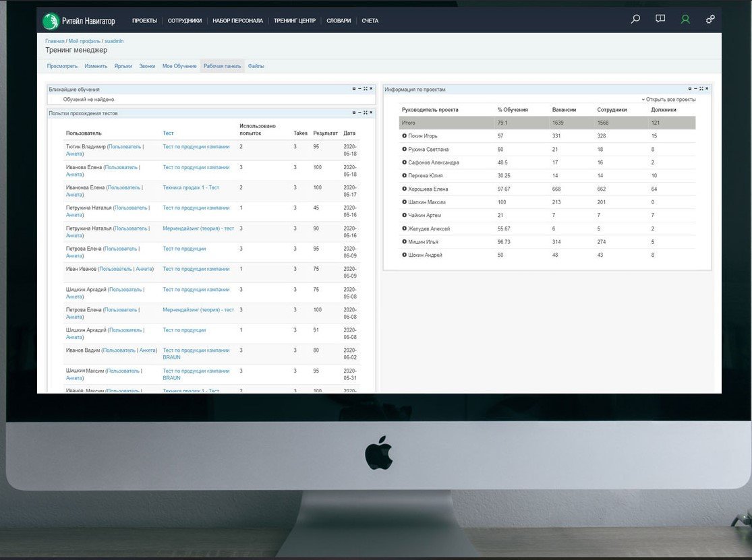
Task: Open Тест по продукции link for Петрова Елена
Action: pos(184,249)
